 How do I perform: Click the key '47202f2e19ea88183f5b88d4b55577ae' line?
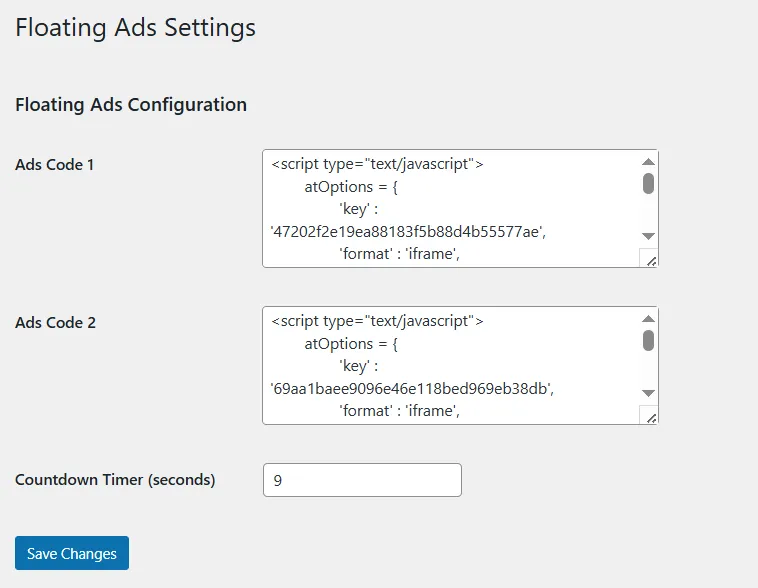(408, 232)
